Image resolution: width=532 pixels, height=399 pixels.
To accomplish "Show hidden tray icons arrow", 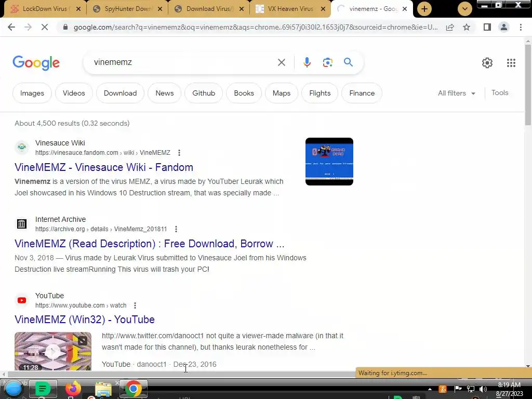I will pyautogui.click(x=430, y=389).
